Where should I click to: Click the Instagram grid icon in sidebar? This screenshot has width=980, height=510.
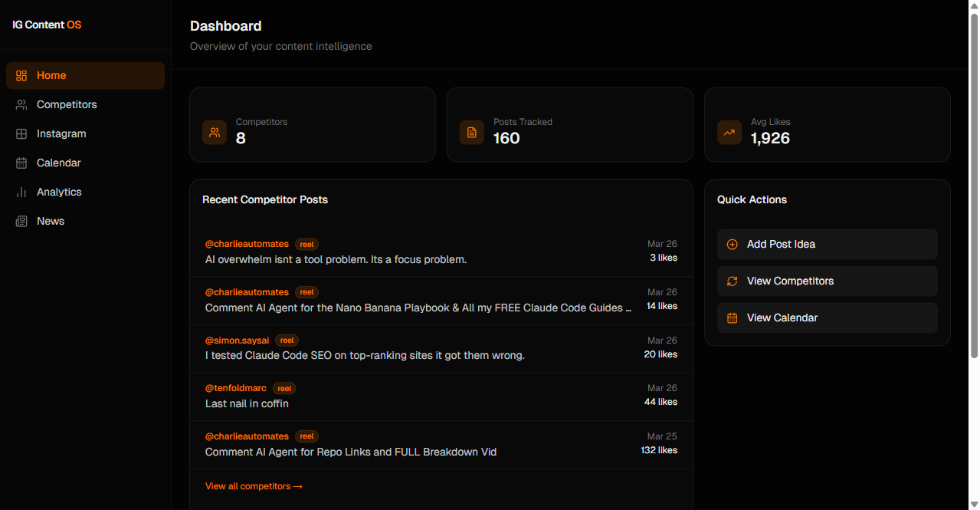point(21,133)
